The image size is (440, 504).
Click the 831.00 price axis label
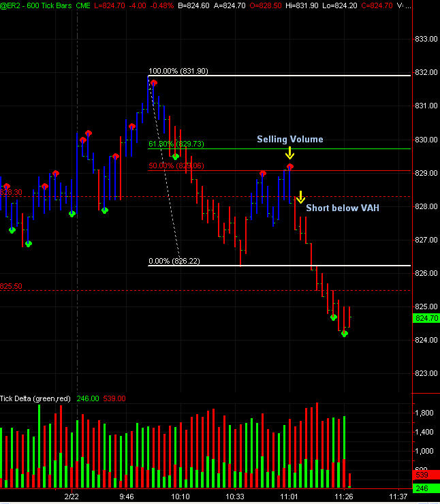426,106
